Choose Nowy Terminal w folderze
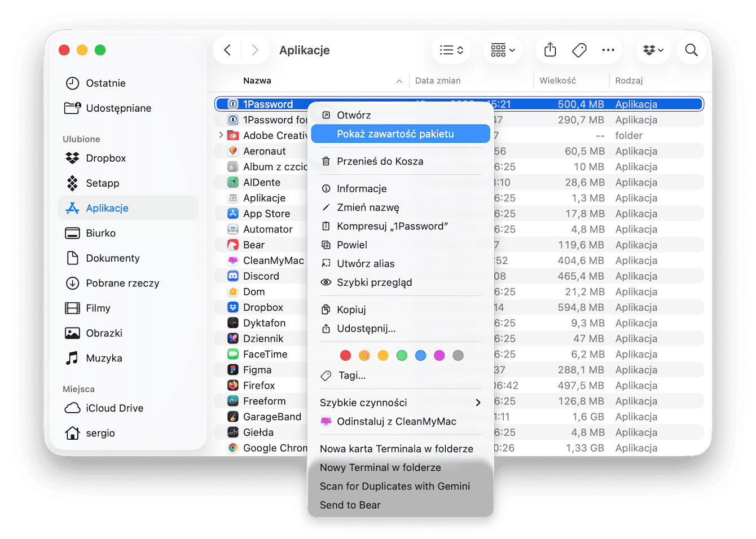 pyautogui.click(x=401, y=467)
